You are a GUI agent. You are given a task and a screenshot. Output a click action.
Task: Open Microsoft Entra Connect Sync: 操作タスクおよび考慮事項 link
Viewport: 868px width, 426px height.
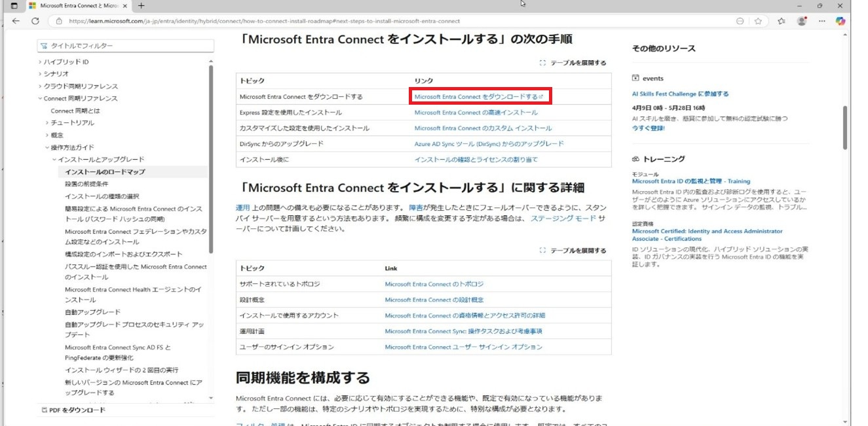[464, 331]
